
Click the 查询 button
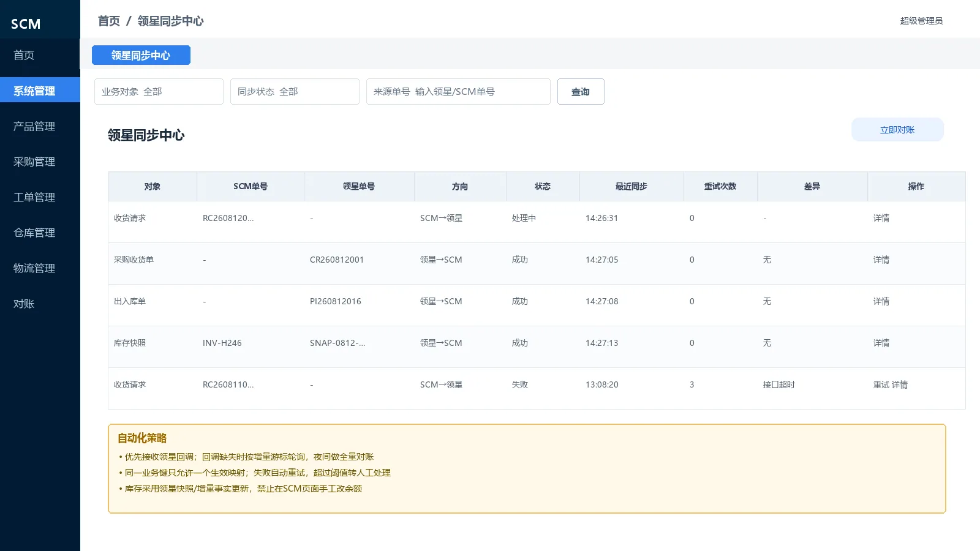point(581,91)
